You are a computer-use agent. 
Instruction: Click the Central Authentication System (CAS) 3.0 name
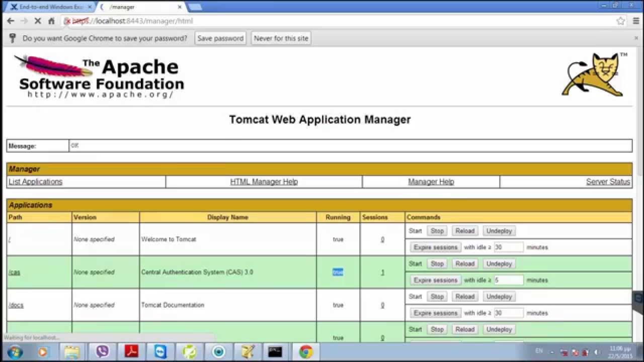coord(197,272)
